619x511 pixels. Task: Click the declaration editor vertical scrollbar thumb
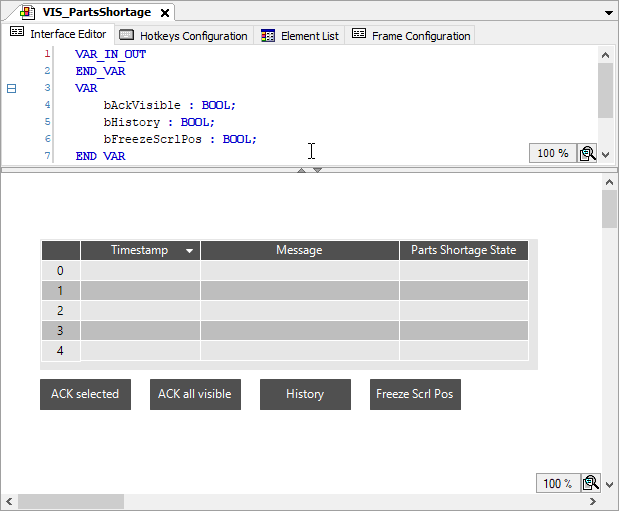pyautogui.click(x=605, y=90)
